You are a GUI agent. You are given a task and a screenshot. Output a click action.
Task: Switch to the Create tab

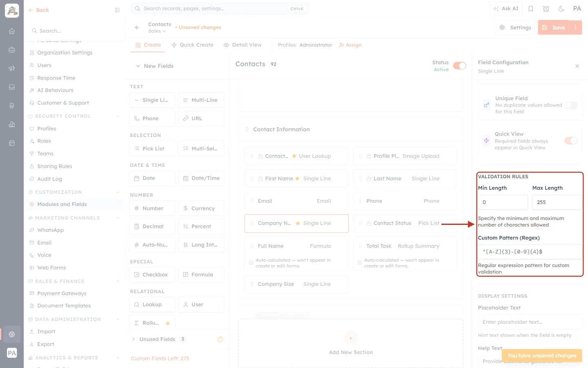(148, 45)
